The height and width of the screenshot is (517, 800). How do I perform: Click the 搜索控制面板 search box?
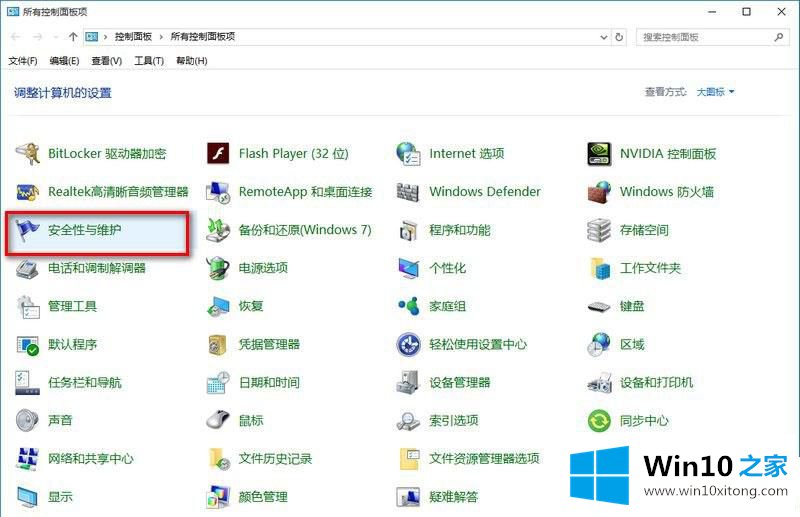(x=712, y=37)
